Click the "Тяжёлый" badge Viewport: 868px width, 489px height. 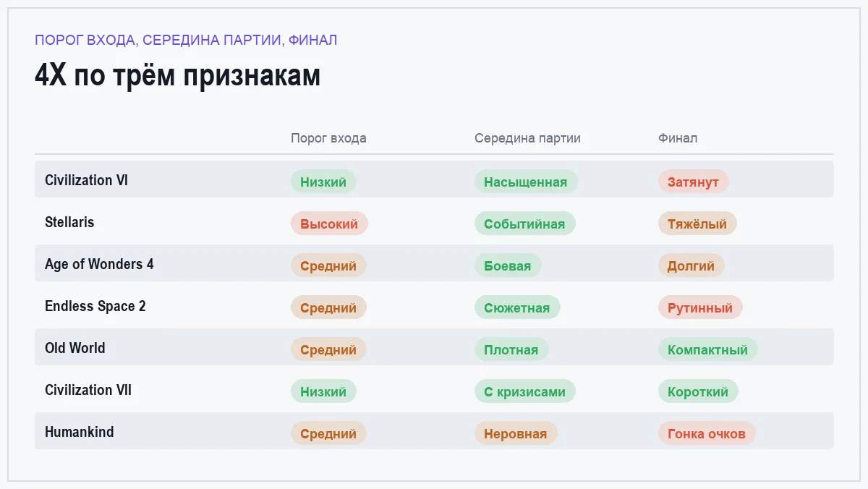(697, 224)
